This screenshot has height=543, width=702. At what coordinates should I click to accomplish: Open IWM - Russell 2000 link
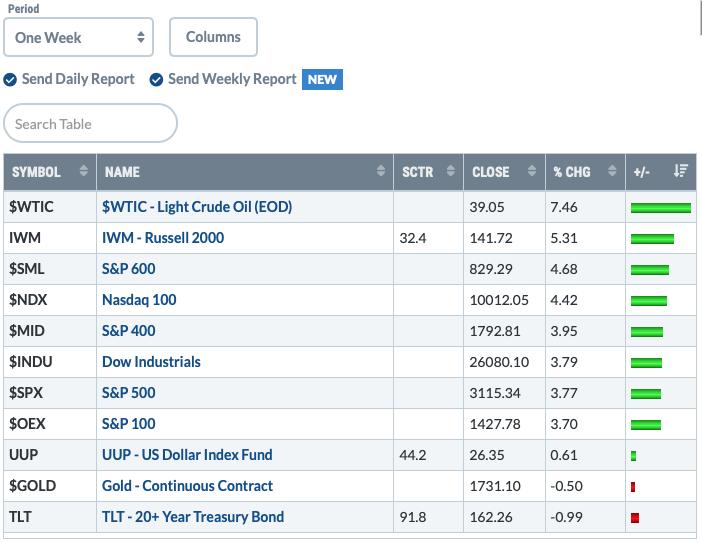163,238
